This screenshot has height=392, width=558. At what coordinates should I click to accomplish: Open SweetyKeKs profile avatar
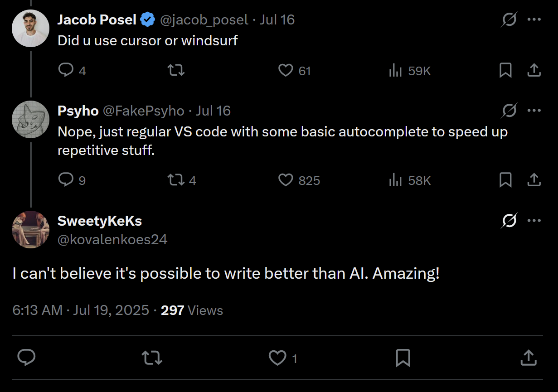(30, 229)
